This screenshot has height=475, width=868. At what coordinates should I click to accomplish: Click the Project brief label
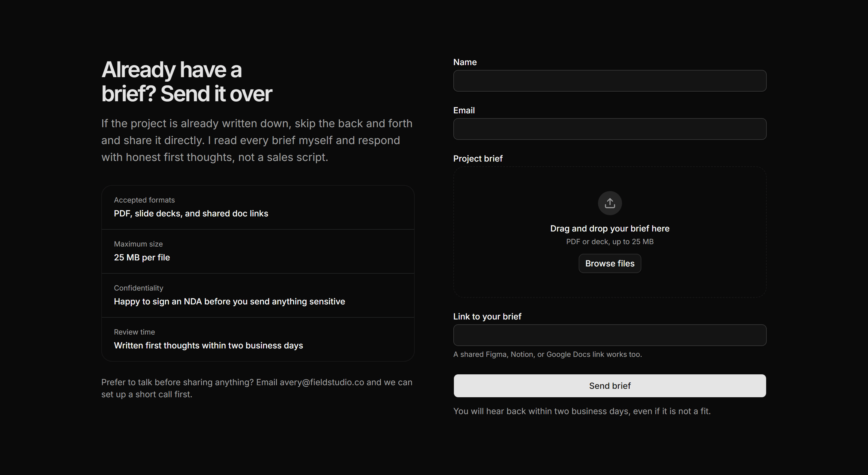pyautogui.click(x=477, y=158)
